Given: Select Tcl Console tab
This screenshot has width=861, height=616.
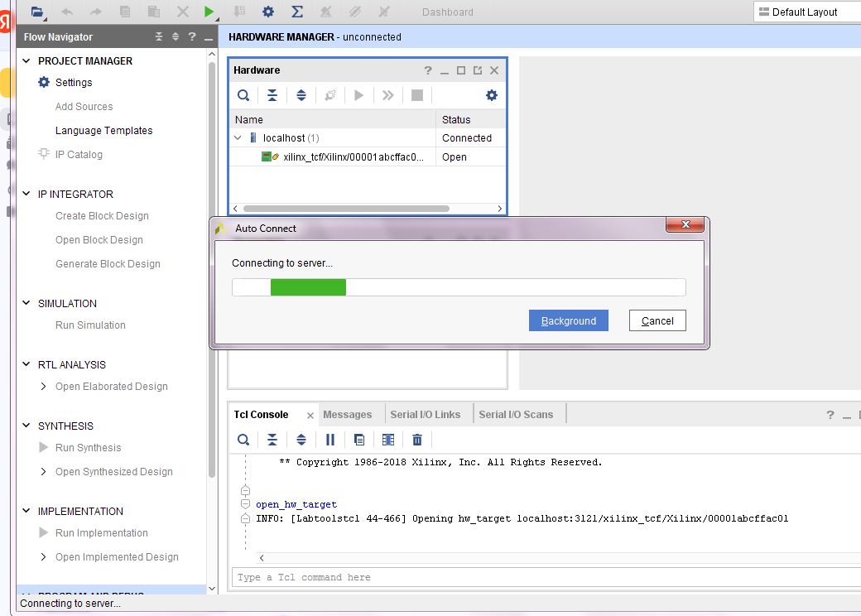Looking at the screenshot, I should pos(262,415).
